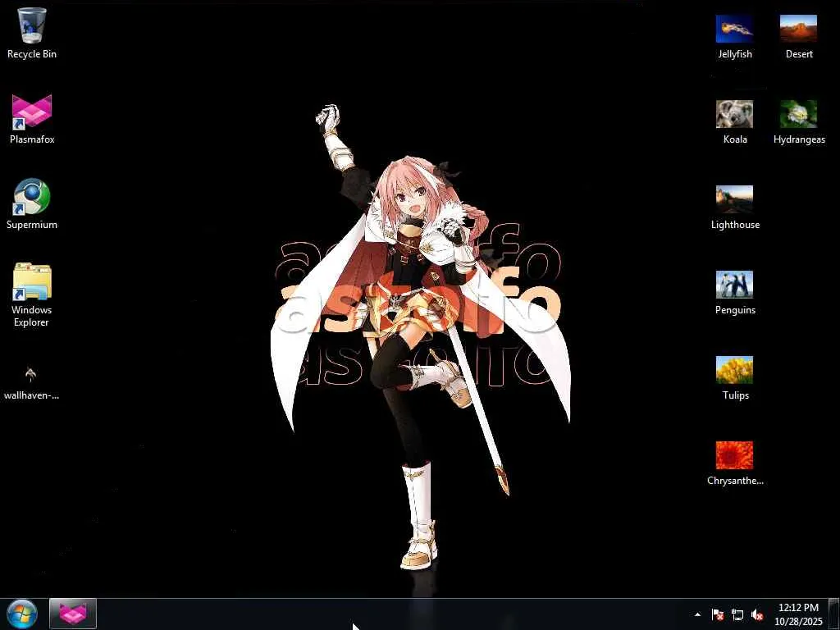Select the Chrysanthemum picture icon

click(x=734, y=463)
